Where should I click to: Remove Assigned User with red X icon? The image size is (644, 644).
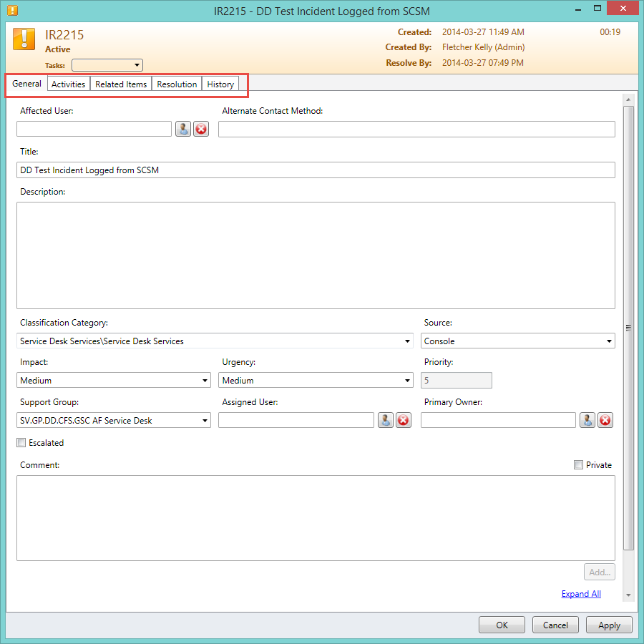click(404, 420)
